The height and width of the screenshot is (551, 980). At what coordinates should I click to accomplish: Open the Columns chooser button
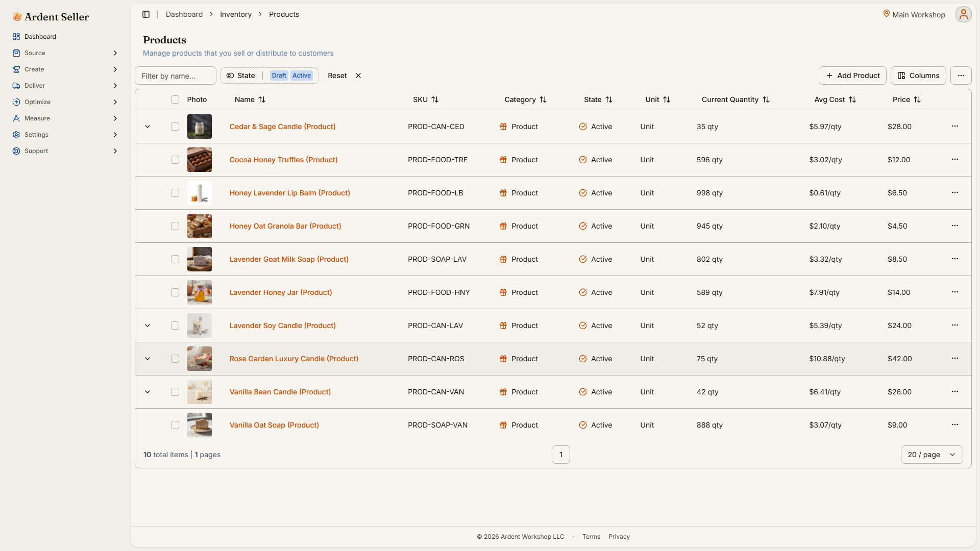(918, 76)
